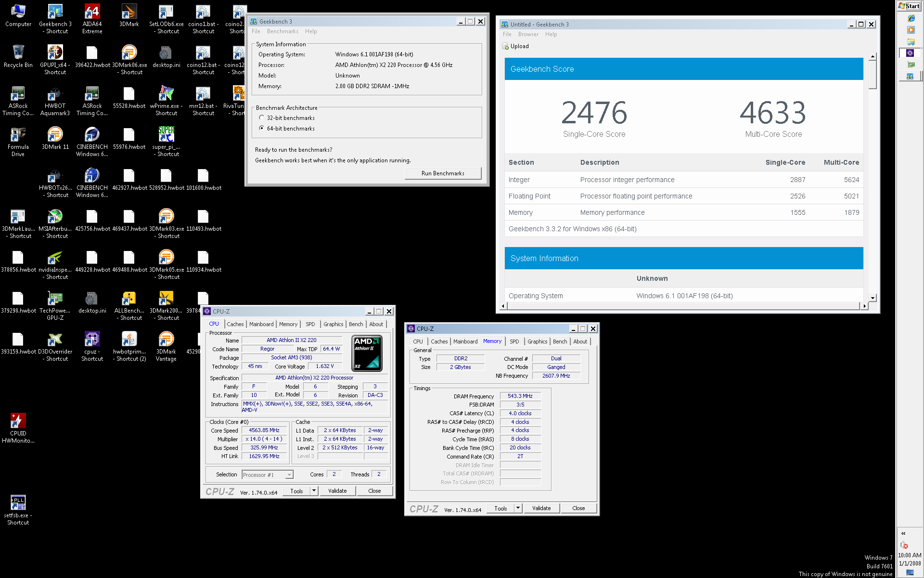The image size is (924, 578).
Task: Open Windows Media Player from the taskbar
Action: click(x=911, y=30)
